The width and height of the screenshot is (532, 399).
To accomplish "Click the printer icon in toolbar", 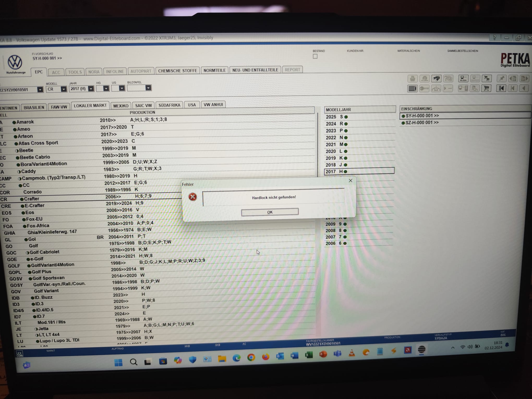I will [x=413, y=78].
